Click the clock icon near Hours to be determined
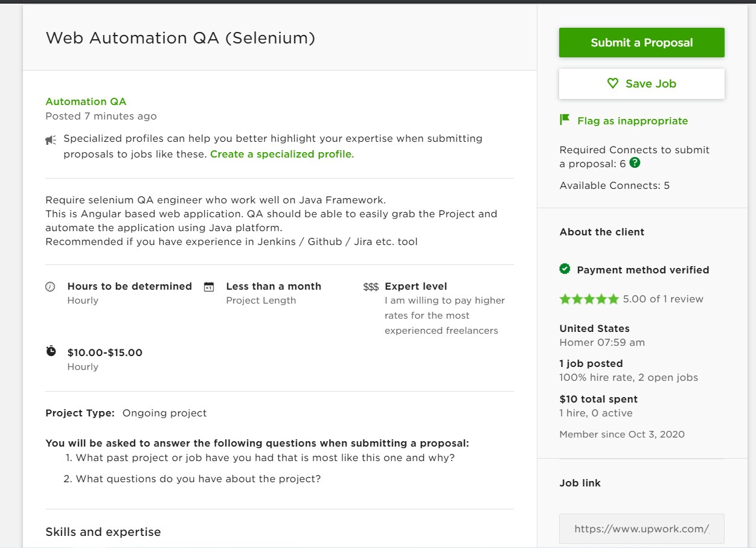 51,287
